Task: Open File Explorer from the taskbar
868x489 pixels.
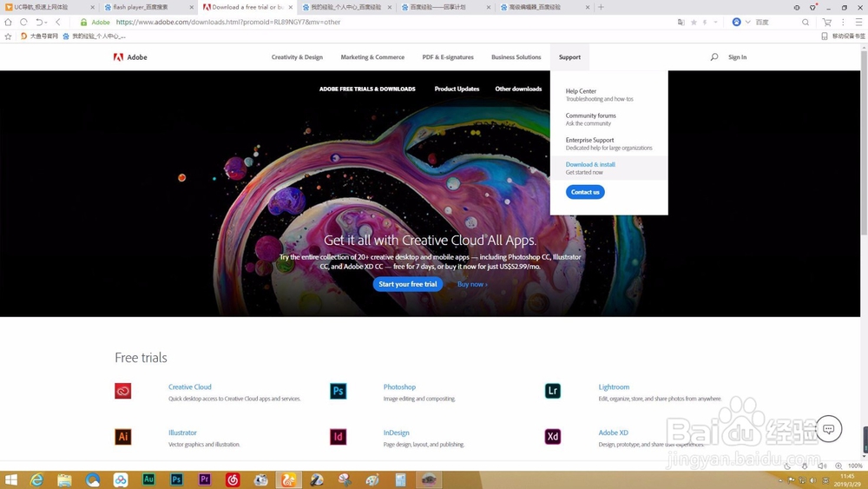Action: pos(64,479)
